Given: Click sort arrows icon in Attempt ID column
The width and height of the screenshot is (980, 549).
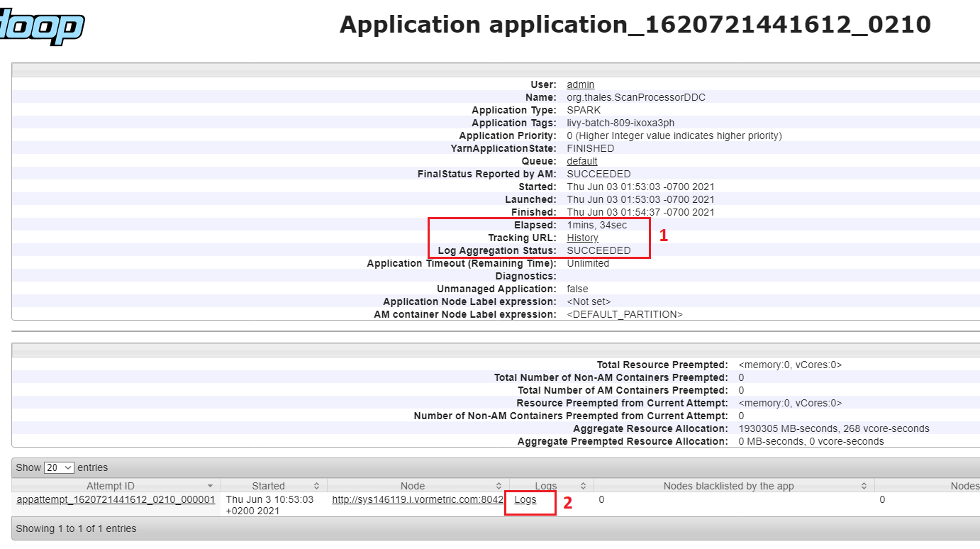Looking at the screenshot, I should 210,486.
